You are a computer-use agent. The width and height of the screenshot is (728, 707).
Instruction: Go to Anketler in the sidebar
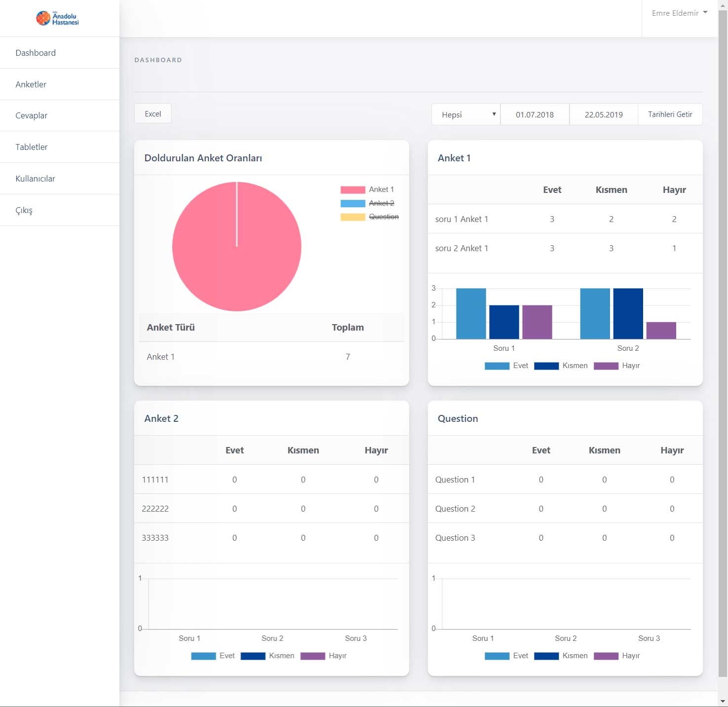(31, 84)
